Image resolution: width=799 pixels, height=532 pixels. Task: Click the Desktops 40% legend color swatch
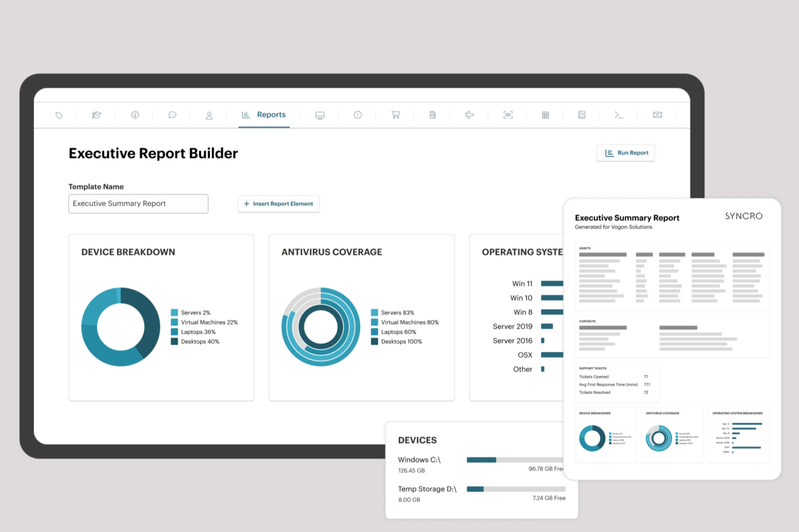click(x=174, y=342)
